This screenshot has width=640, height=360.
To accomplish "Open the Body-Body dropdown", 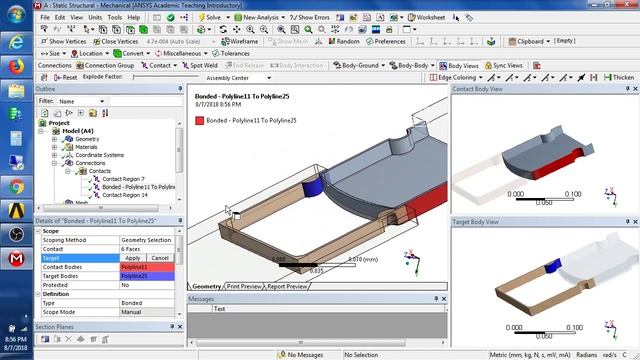I will [412, 65].
